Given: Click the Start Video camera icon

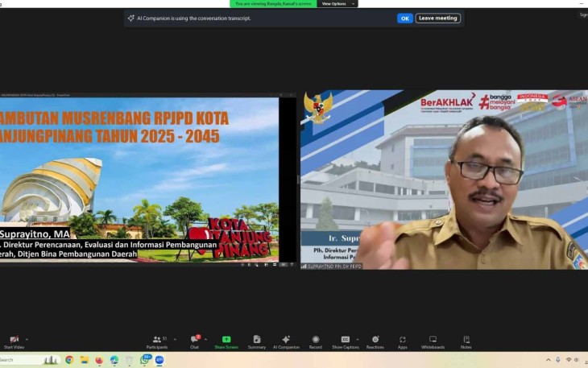Looking at the screenshot, I should (x=14, y=340).
